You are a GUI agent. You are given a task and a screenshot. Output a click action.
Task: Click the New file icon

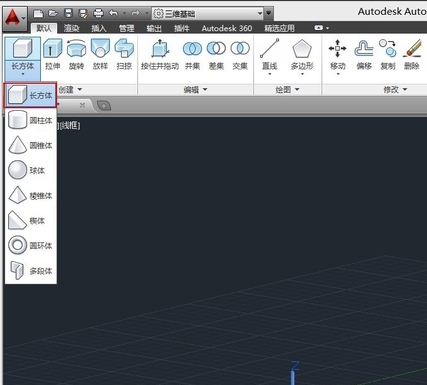pyautogui.click(x=39, y=13)
